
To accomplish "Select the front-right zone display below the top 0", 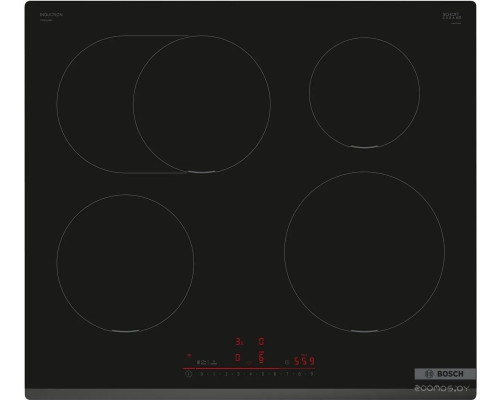I will [x=261, y=357].
